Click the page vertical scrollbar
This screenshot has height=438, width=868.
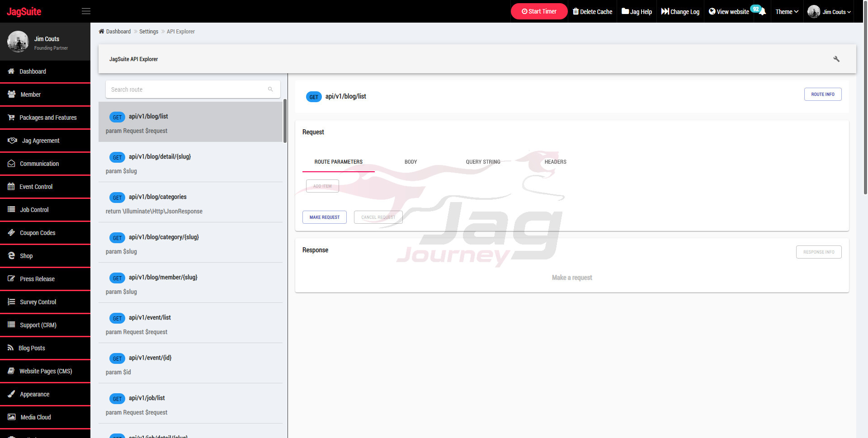(x=865, y=97)
